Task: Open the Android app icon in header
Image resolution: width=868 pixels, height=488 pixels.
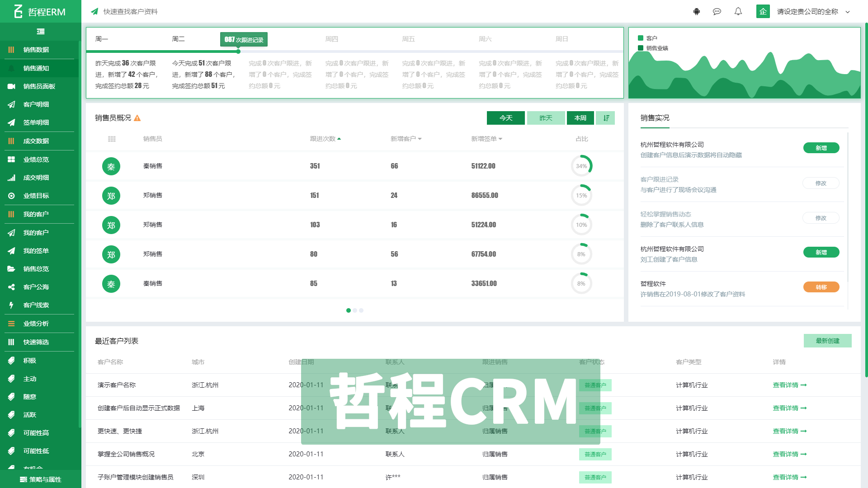Action: coord(697,12)
